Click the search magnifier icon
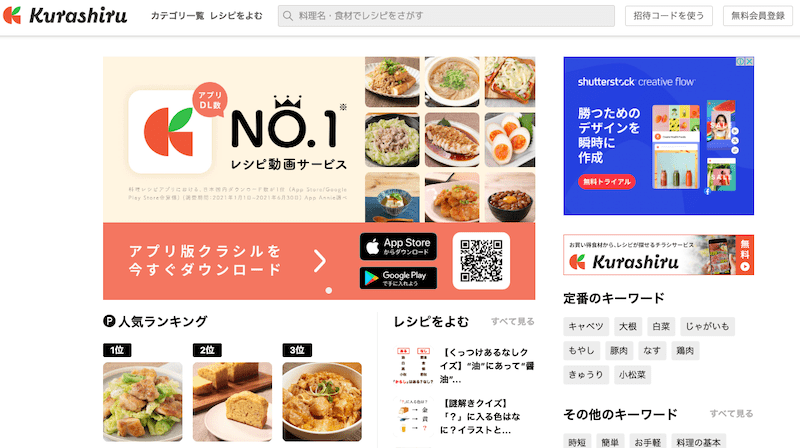Viewport: 800px width, 448px height. coord(288,16)
